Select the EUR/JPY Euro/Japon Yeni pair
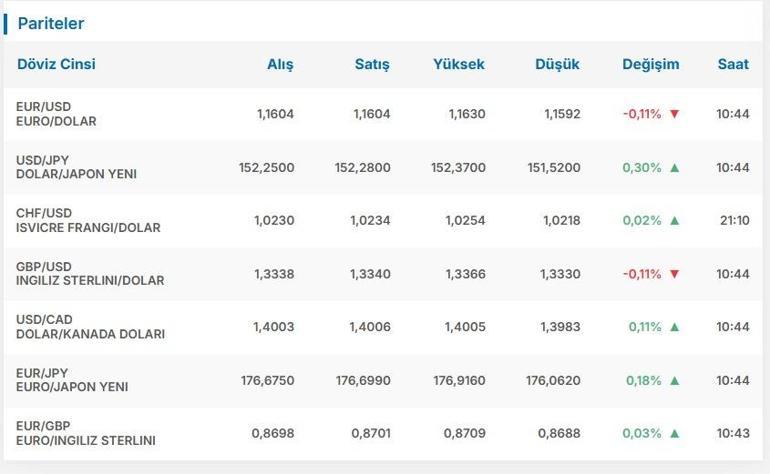This screenshot has width=770, height=474. pyautogui.click(x=72, y=380)
